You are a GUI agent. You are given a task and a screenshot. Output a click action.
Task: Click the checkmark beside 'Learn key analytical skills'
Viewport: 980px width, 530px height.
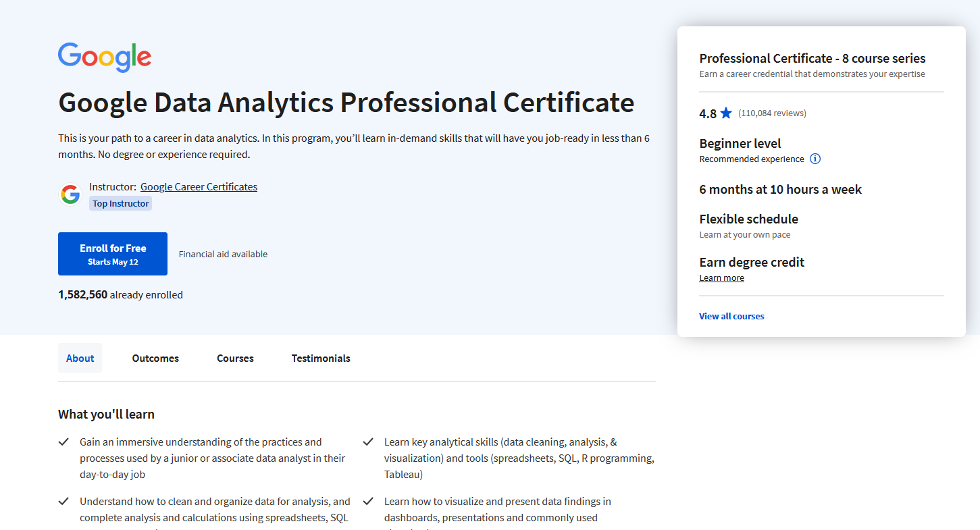point(368,442)
